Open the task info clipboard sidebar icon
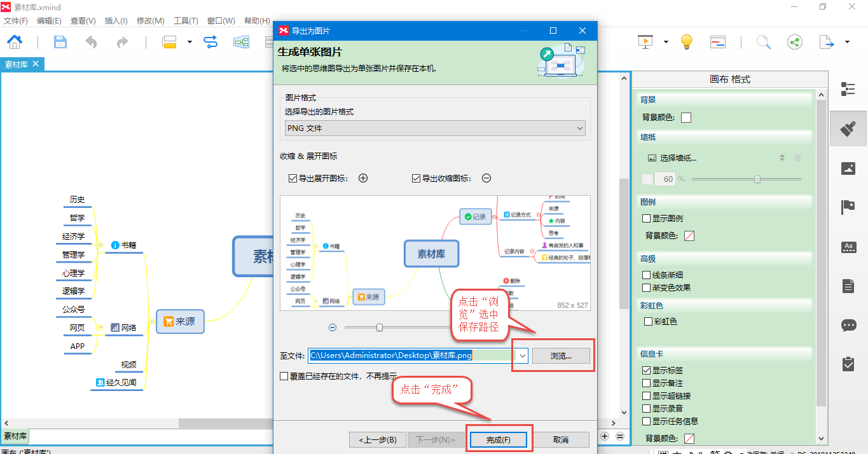Image resolution: width=868 pixels, height=454 pixels. point(848,364)
